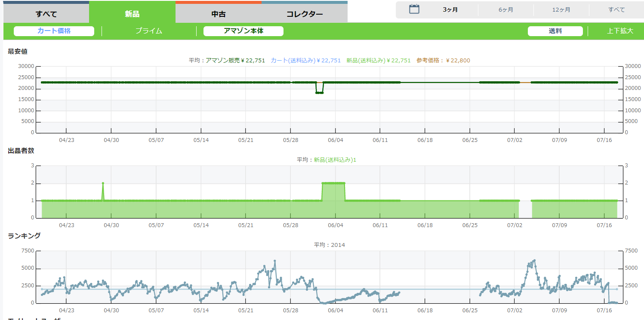Click the price dip in the 最安値 chart
This screenshot has height=320, width=644.
[x=319, y=92]
